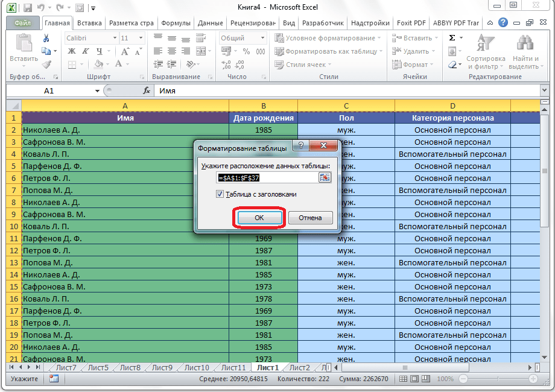Click the Cut scissors icon
This screenshot has height=392, width=555.
46,38
